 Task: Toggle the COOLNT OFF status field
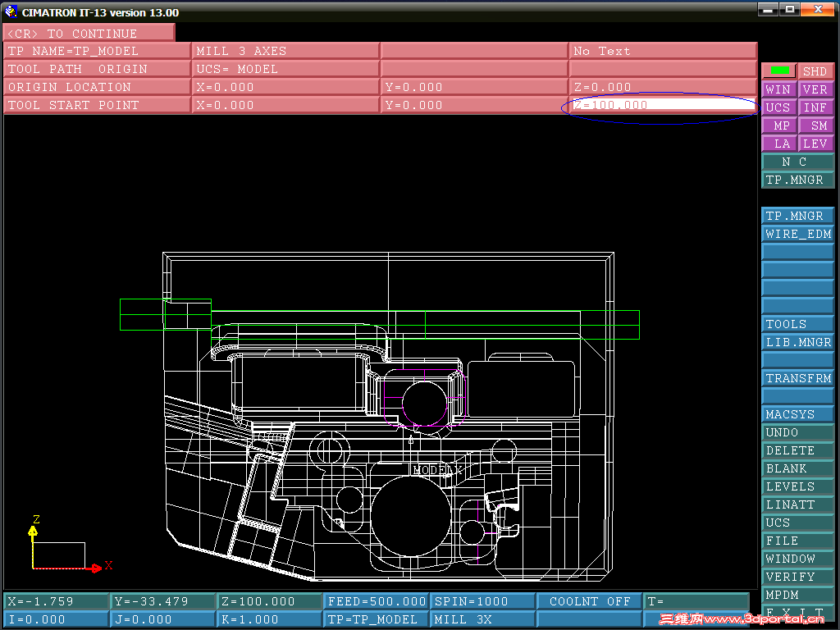click(588, 601)
